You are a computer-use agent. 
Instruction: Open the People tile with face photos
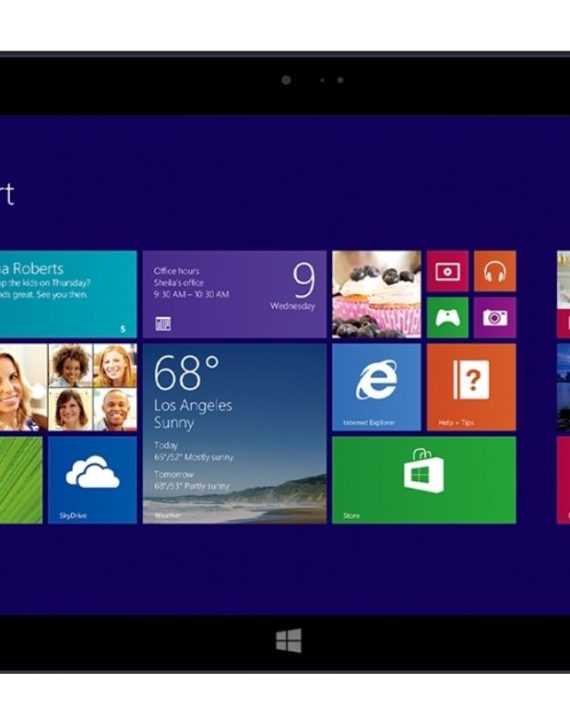pos(68,387)
